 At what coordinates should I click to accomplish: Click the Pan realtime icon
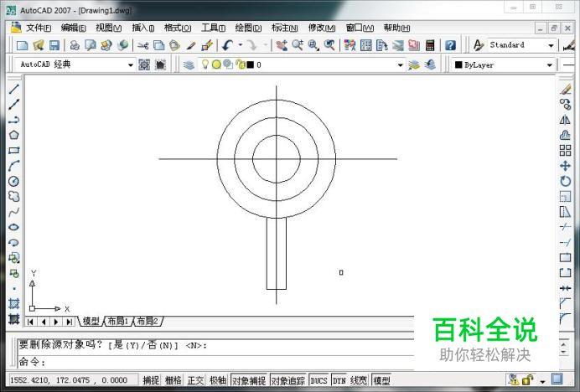pos(282,45)
